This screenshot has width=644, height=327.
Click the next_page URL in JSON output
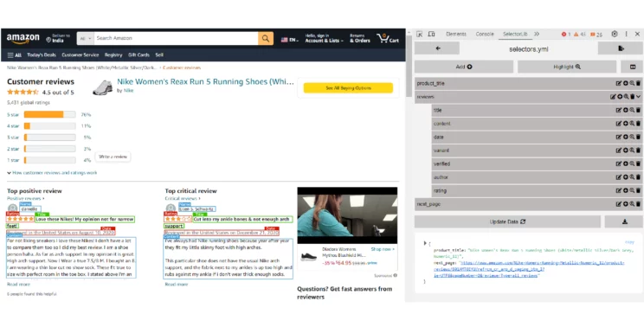[530, 269]
